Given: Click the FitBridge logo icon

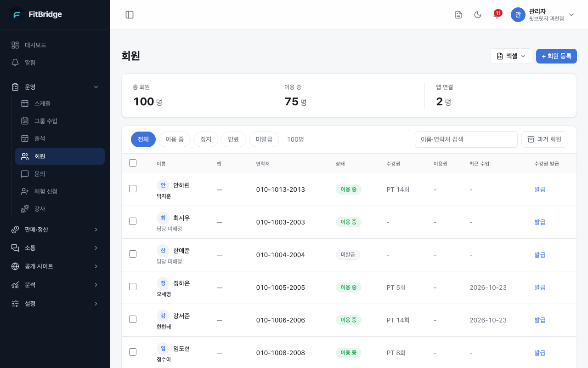Looking at the screenshot, I should (17, 15).
